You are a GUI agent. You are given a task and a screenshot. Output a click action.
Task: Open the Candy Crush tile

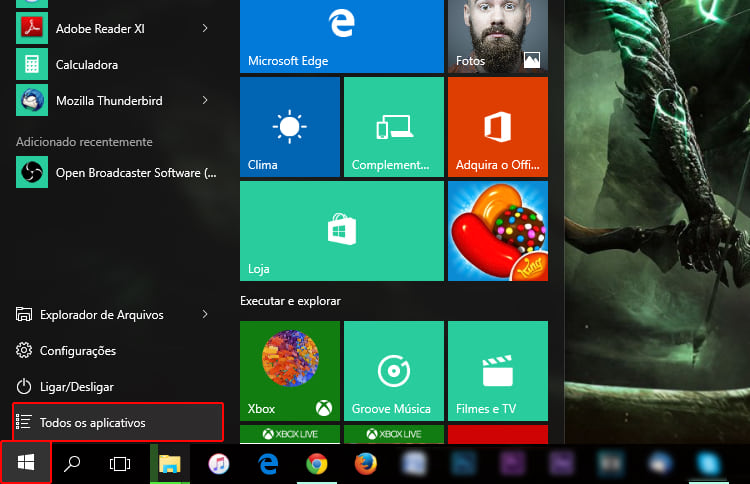(x=498, y=231)
